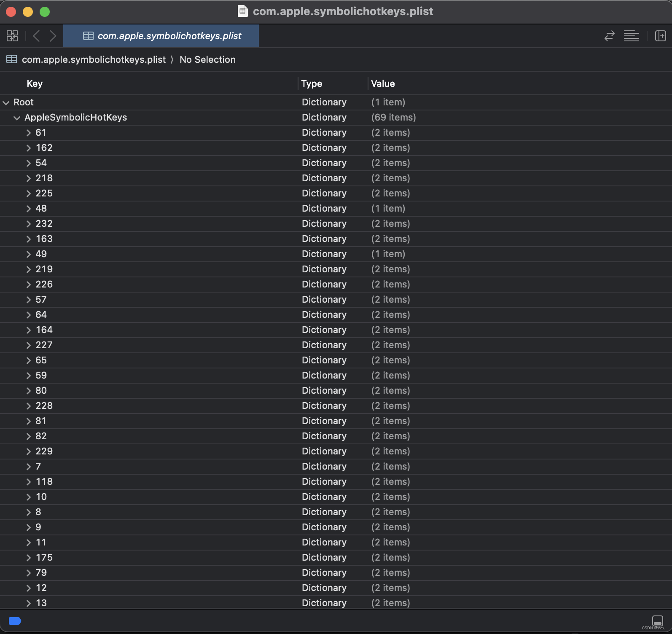
Task: Select the key 9 row
Action: coord(336,527)
